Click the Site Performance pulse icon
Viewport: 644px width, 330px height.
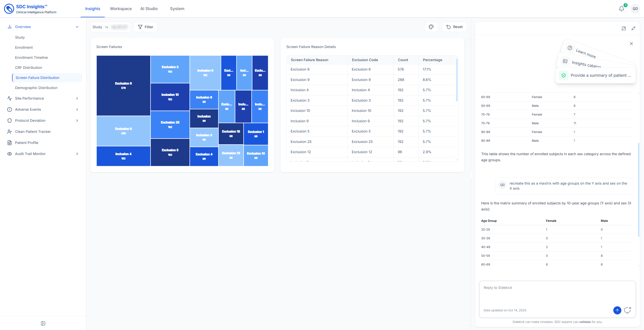tap(10, 98)
